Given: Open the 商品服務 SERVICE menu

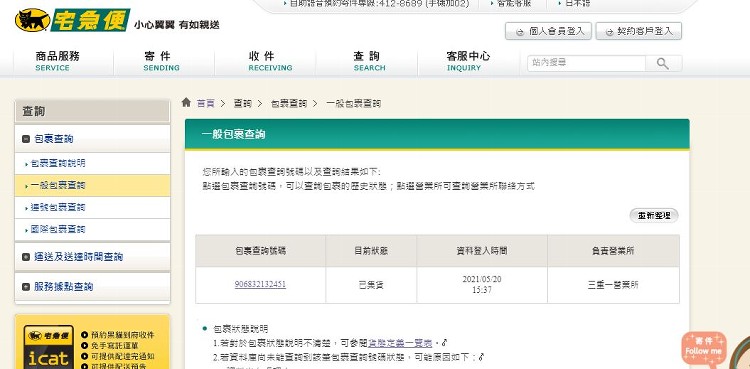Looking at the screenshot, I should (57, 61).
